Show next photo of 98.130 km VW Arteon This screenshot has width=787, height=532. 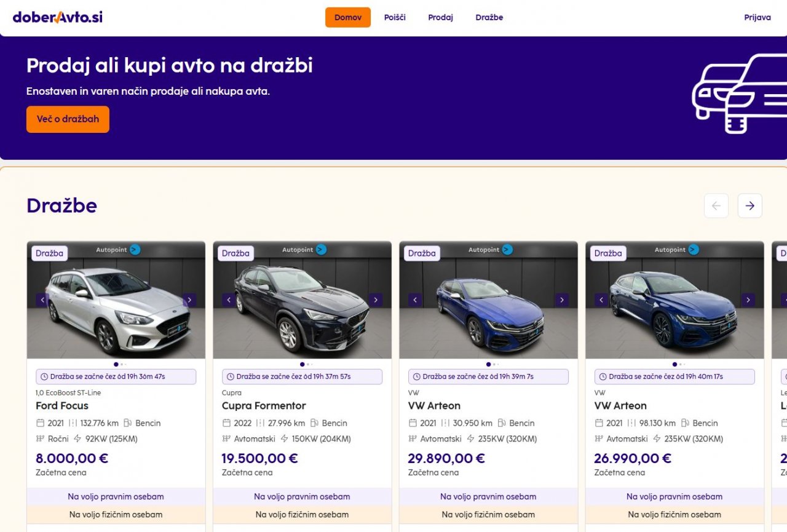tap(748, 300)
